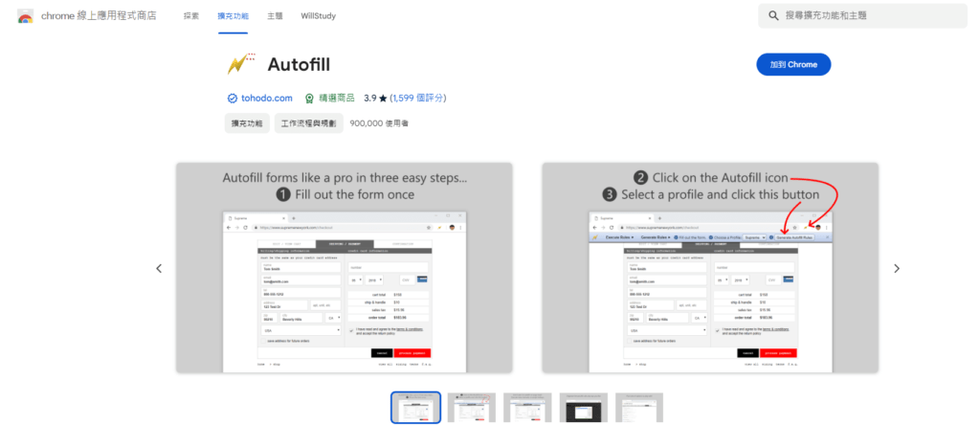This screenshot has height=446, width=980.
Task: Select the first carousel thumbnail
Action: 415,408
